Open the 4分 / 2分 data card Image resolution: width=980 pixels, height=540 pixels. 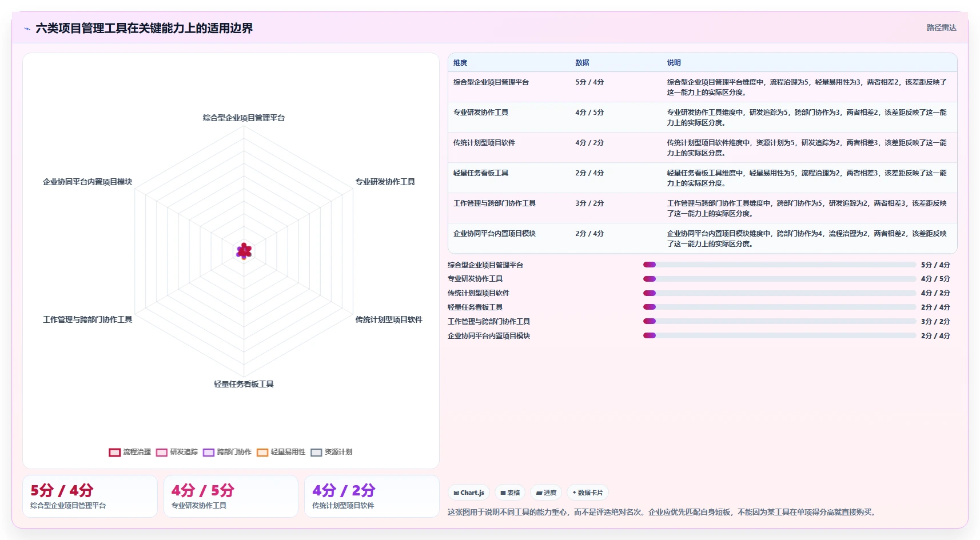click(x=372, y=496)
